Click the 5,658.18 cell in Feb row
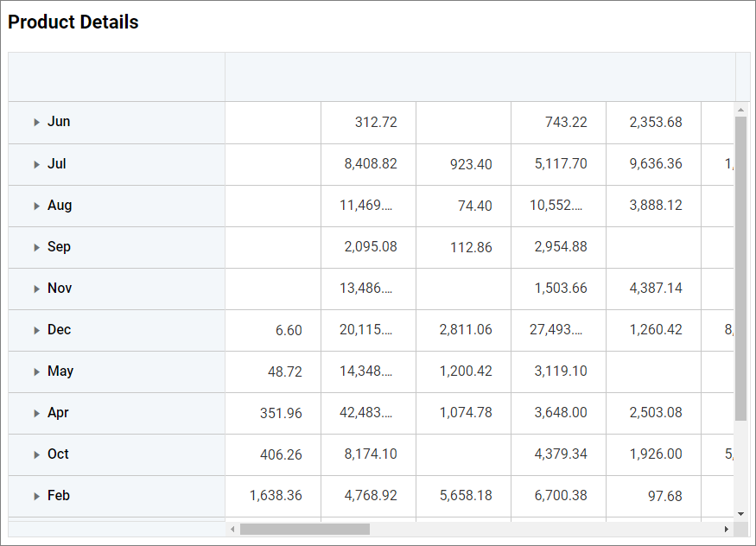The image size is (756, 546). [x=463, y=496]
